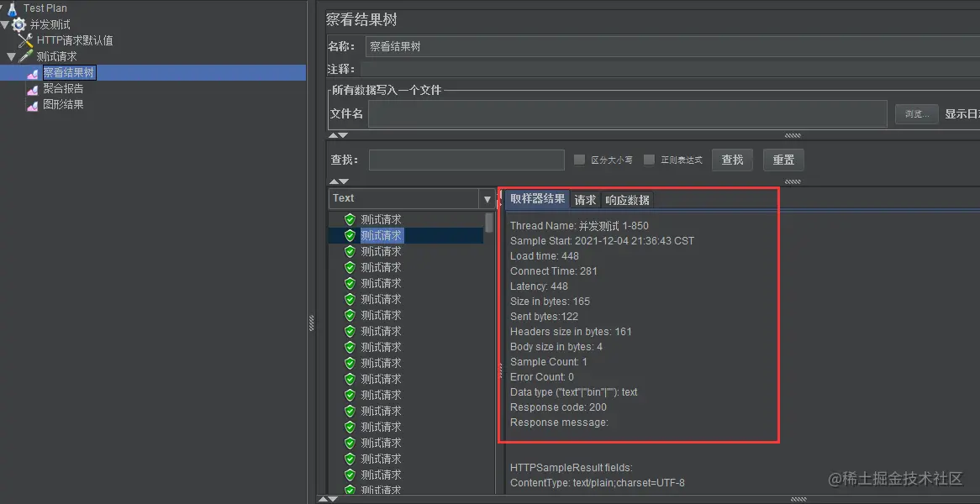Click the 察看结果树 listener icon in tree
980x504 pixels.
point(33,73)
